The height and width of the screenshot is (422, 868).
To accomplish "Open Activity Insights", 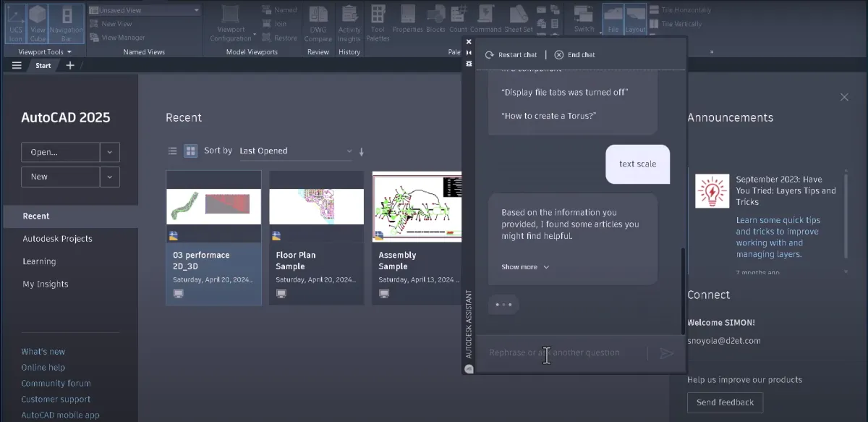I will point(349,24).
